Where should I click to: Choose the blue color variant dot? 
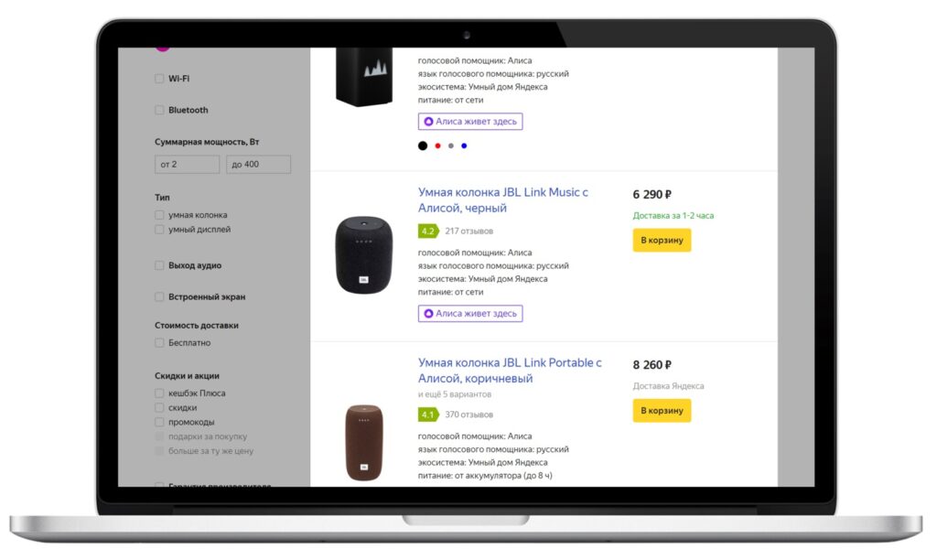464,145
